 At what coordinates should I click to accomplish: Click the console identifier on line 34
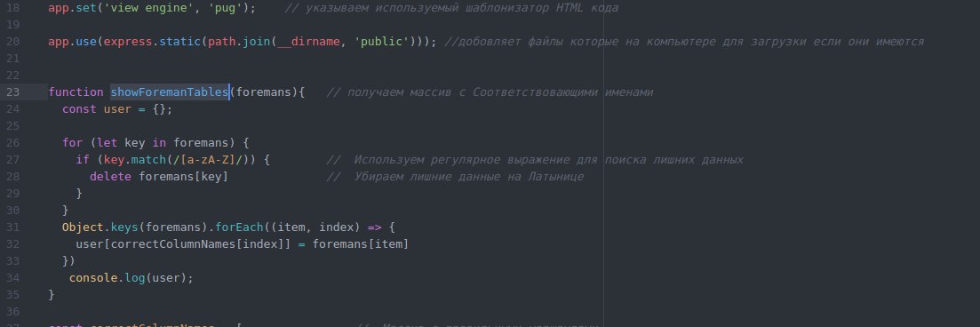[x=93, y=277]
